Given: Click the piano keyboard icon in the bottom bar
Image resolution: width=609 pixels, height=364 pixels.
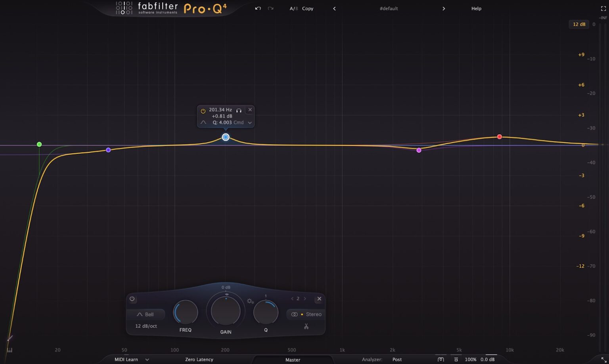Looking at the screenshot, I should [x=441, y=359].
